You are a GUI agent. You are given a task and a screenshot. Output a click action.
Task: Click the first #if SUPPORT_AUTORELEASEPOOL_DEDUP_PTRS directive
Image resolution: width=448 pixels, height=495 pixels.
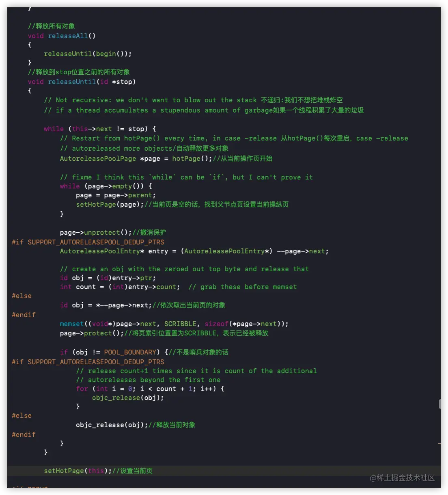click(x=88, y=242)
